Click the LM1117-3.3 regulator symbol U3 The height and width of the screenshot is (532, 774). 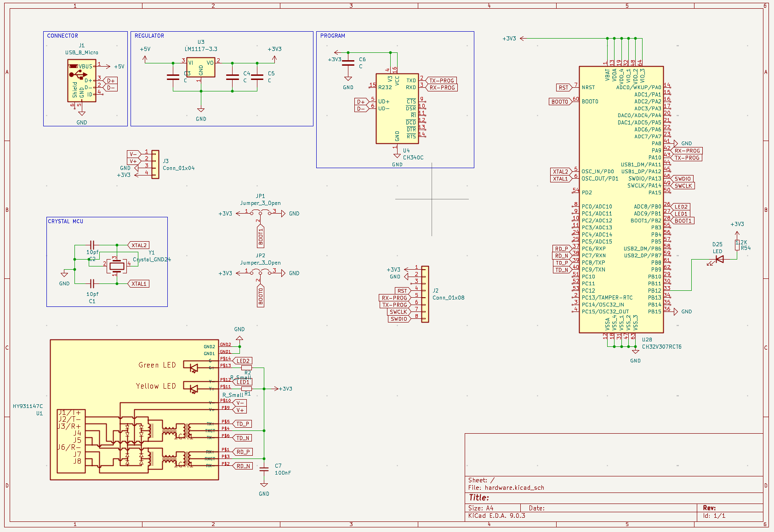coord(201,68)
